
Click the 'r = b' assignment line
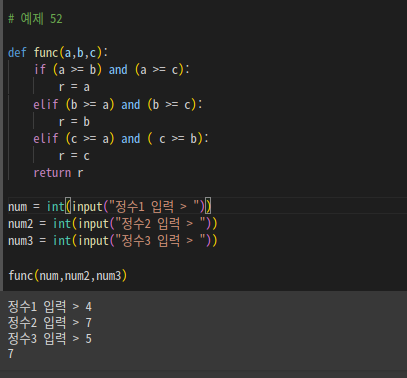pos(74,122)
